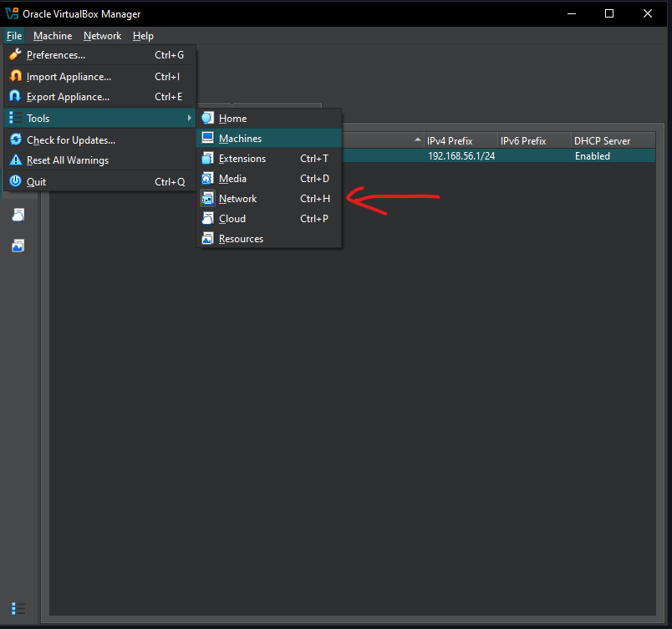672x629 pixels.
Task: Select Network in Tools submenu
Action: tap(269, 199)
